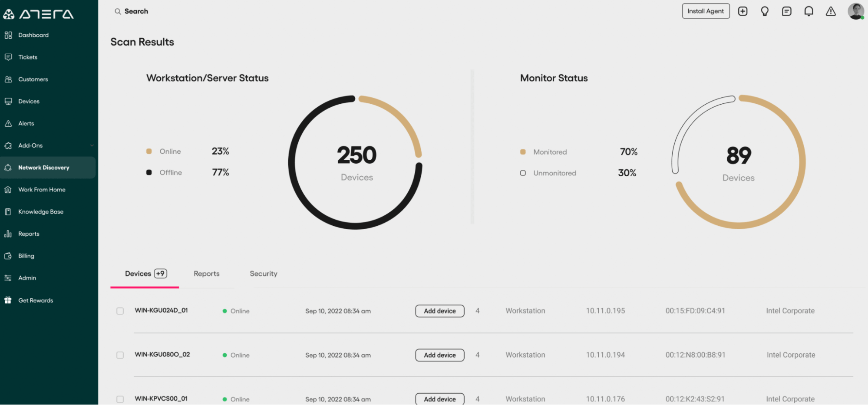The image size is (868, 405).
Task: Click the Online legend color dot
Action: [x=149, y=151]
